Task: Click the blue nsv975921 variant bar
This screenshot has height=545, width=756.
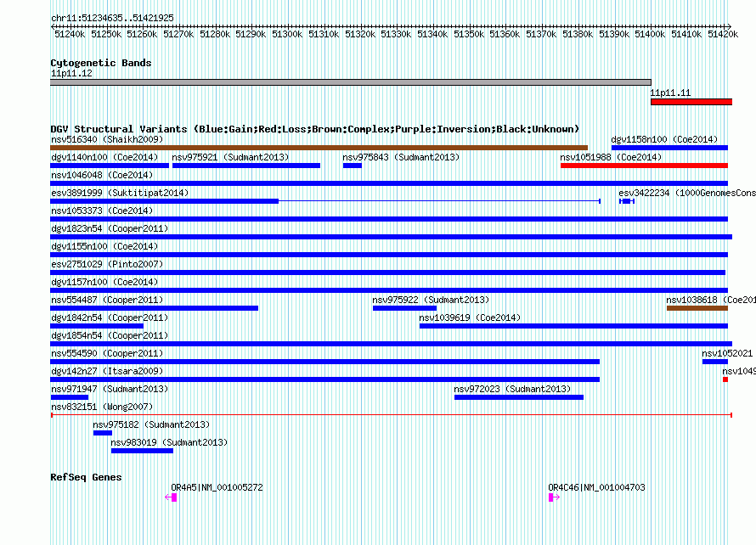Action: tap(246, 166)
